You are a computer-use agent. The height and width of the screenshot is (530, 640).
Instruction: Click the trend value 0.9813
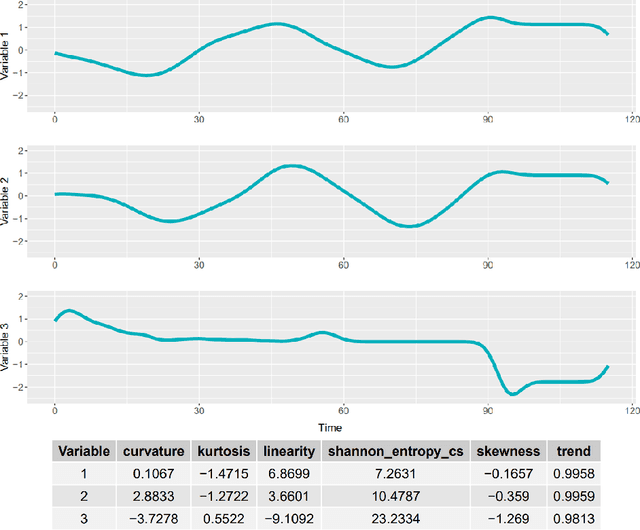(574, 519)
